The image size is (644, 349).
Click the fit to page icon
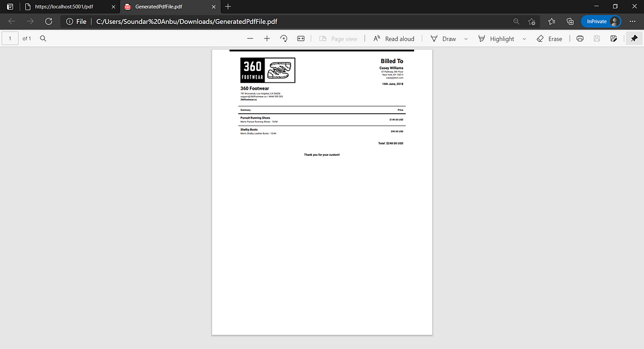coord(301,39)
